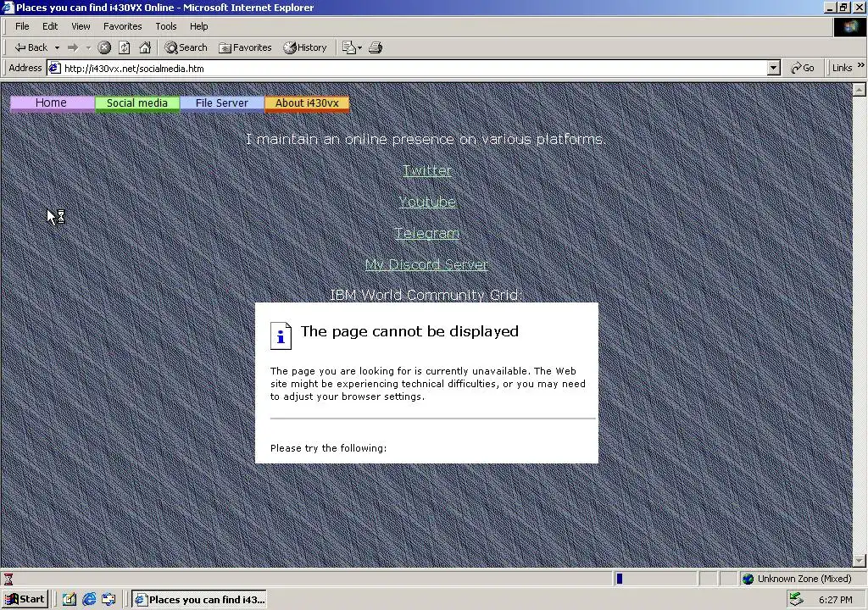The height and width of the screenshot is (610, 868).
Task: Expand the address bar dropdown
Action: [x=774, y=68]
